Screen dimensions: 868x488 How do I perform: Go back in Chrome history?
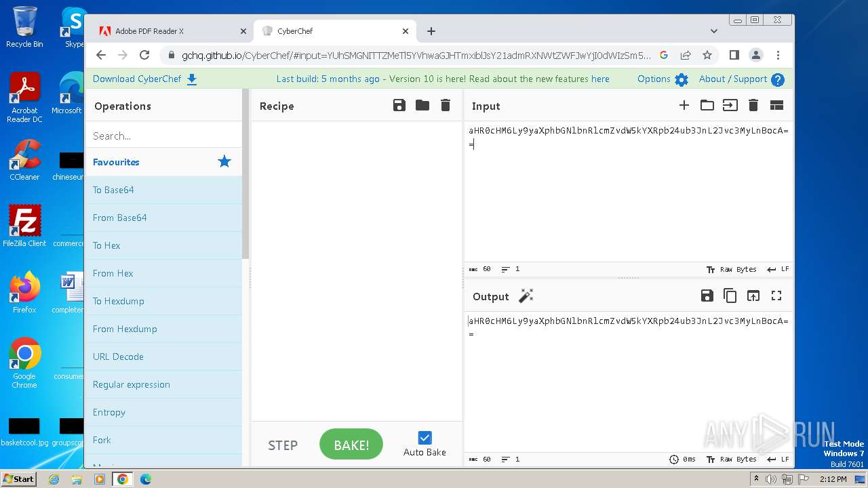(101, 55)
